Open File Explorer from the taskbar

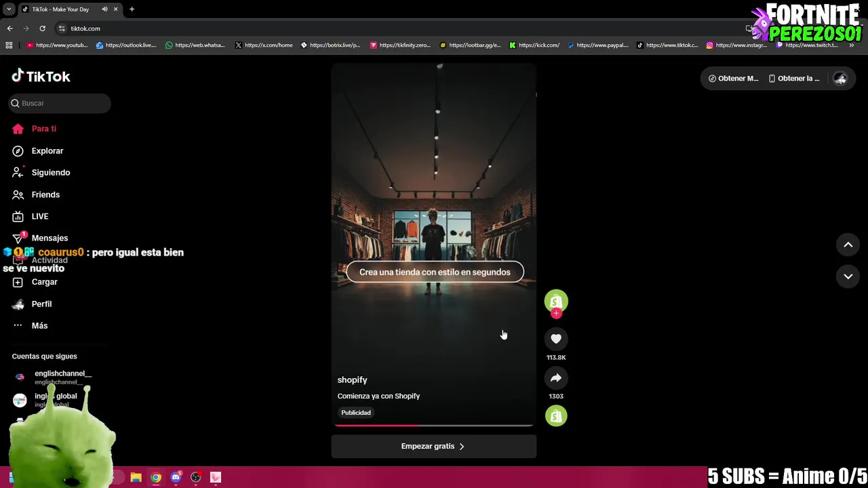[136, 478]
